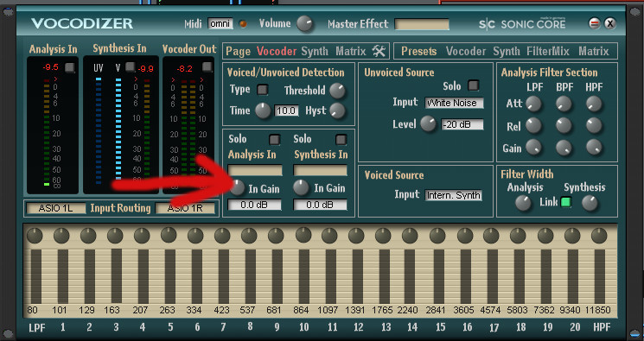Toggle the Filter Width Link button
The image size is (644, 341).
click(x=566, y=202)
